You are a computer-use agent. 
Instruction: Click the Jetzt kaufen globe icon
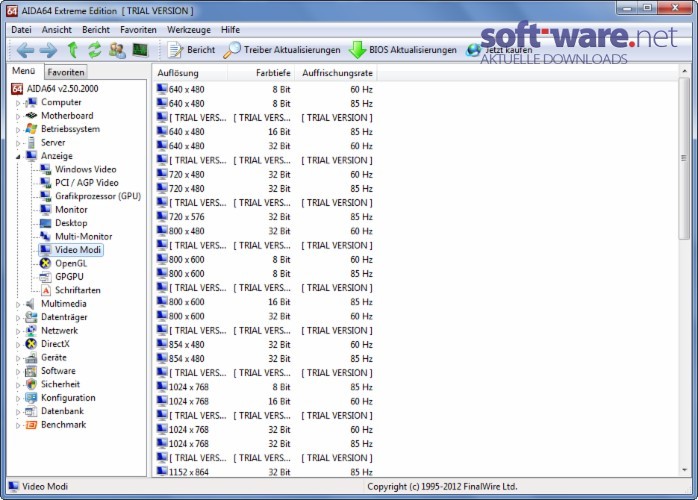click(x=474, y=50)
